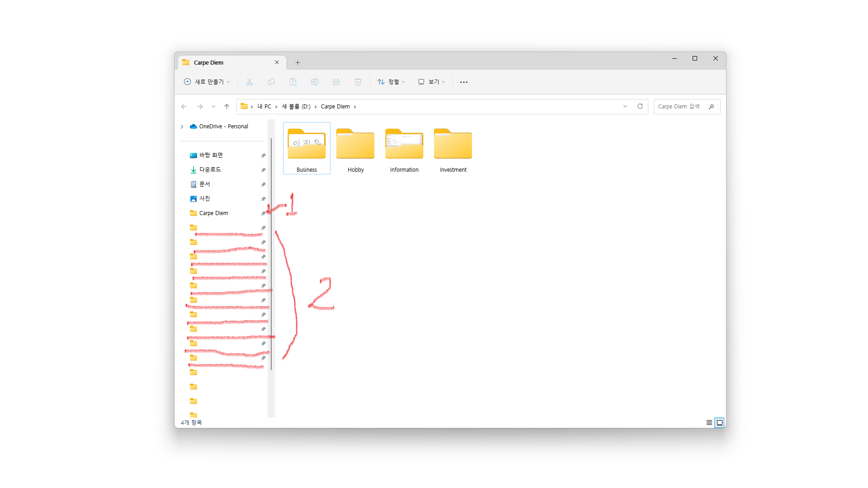Screen dimensions: 868x488
Task: Switch to details list view
Action: 709,422
